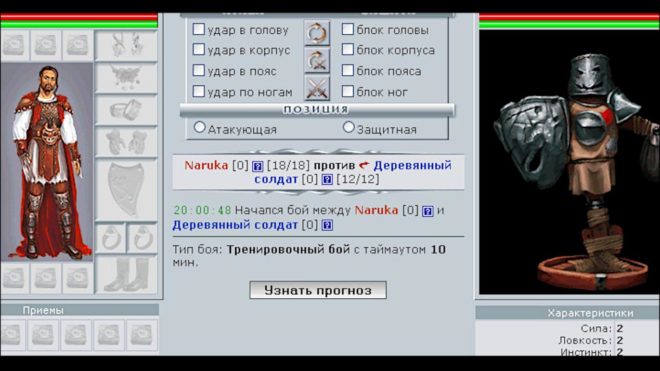Click the '20:00:48' battle log timestamp

(x=202, y=210)
